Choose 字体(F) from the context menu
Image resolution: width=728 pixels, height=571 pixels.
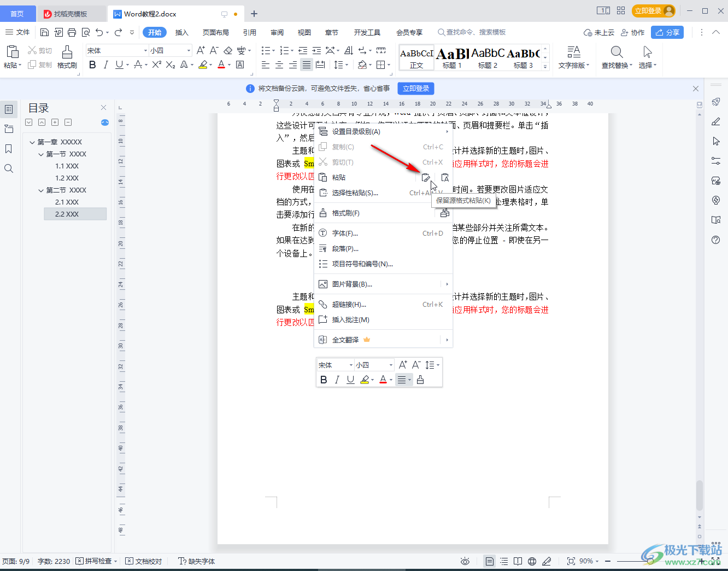(x=383, y=233)
